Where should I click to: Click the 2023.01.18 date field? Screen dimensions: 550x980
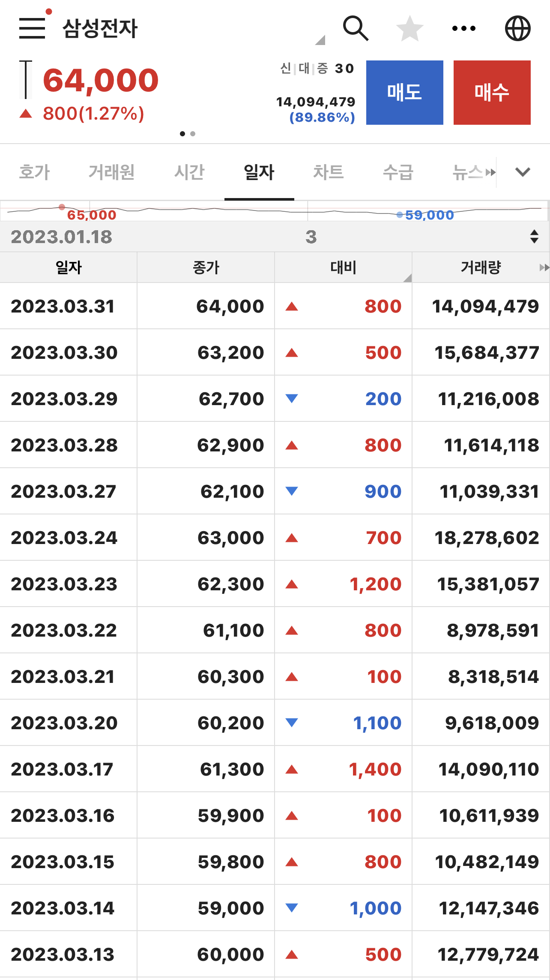[x=61, y=237]
